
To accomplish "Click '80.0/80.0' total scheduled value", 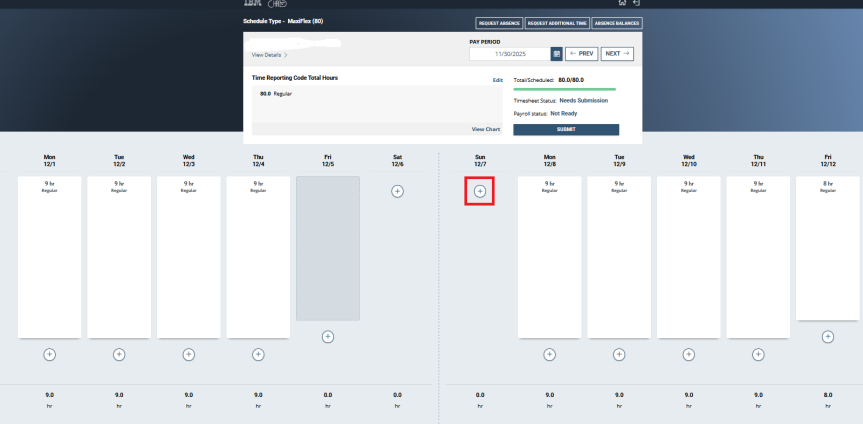I will tap(571, 80).
